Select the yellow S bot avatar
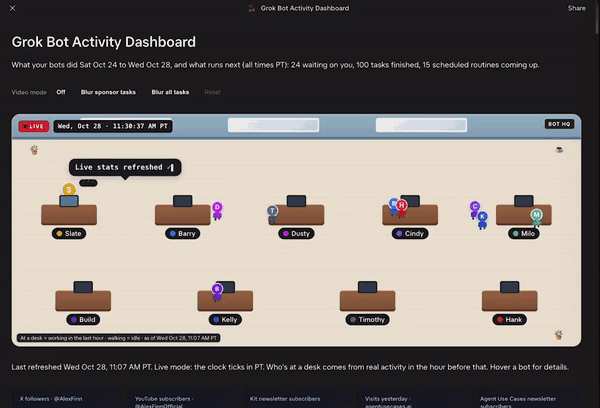Viewport: 600px width, 408px height. (x=69, y=189)
